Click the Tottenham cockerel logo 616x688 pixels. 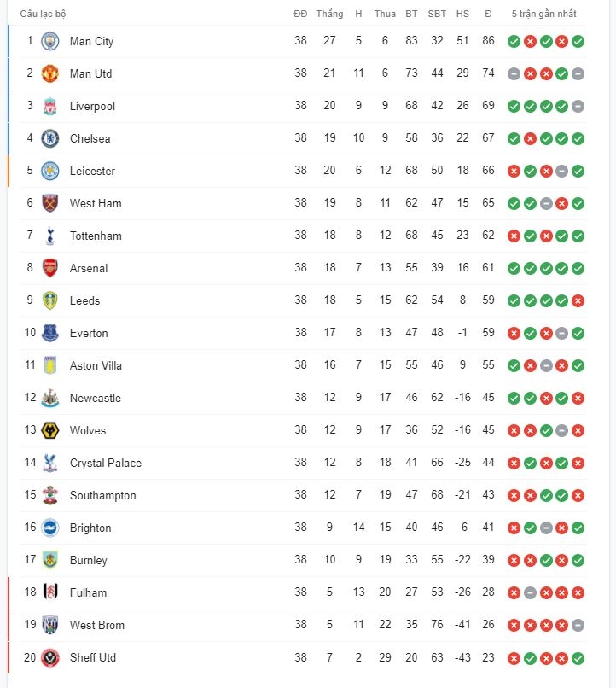click(50, 236)
